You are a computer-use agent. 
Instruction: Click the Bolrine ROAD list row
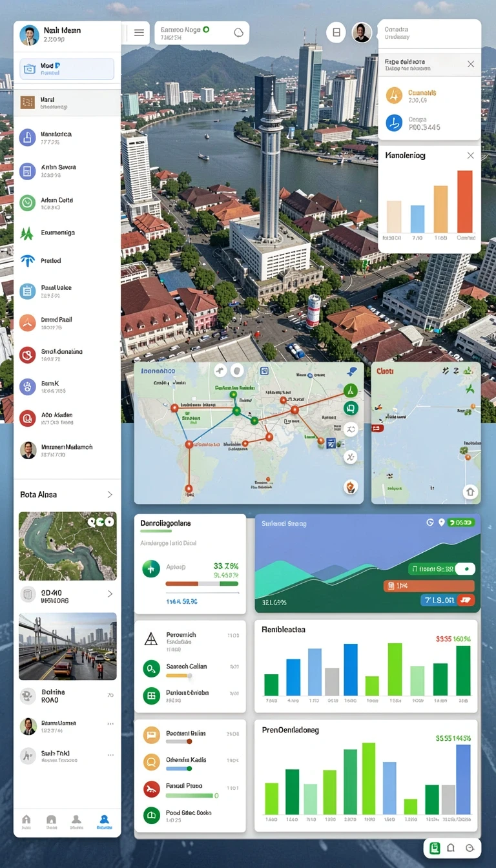point(67,696)
